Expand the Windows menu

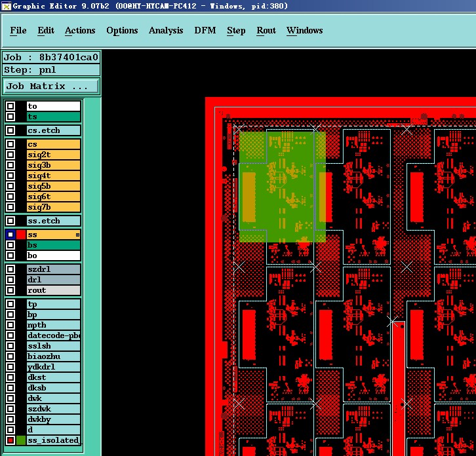(304, 30)
